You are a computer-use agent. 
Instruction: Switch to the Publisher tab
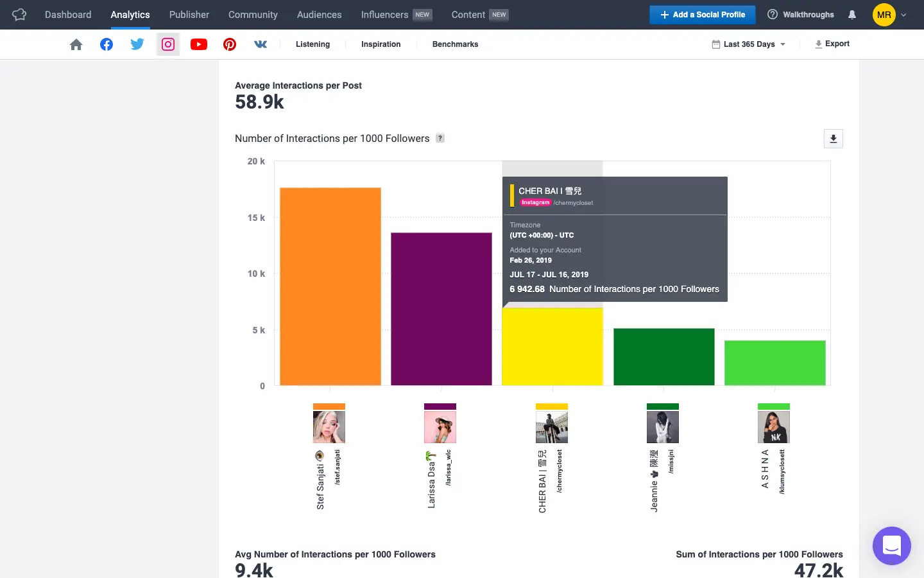189,15
